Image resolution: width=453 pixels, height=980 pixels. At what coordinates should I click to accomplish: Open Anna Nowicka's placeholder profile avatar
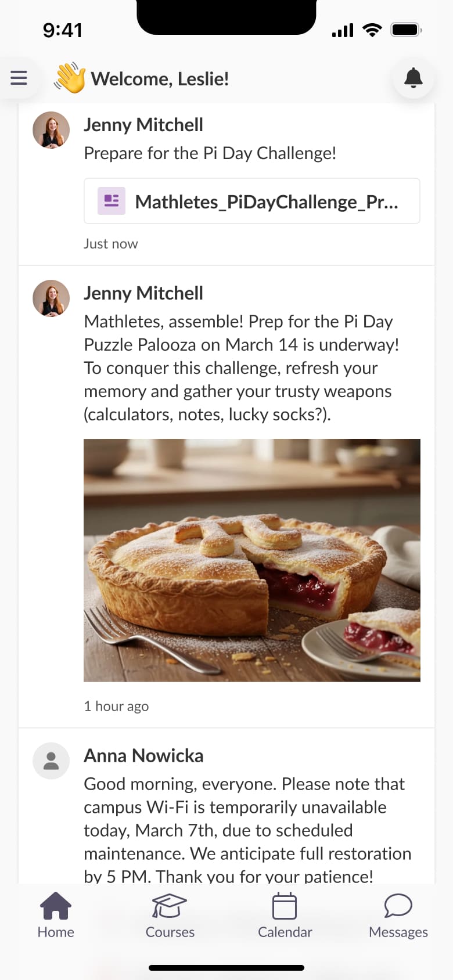(51, 761)
